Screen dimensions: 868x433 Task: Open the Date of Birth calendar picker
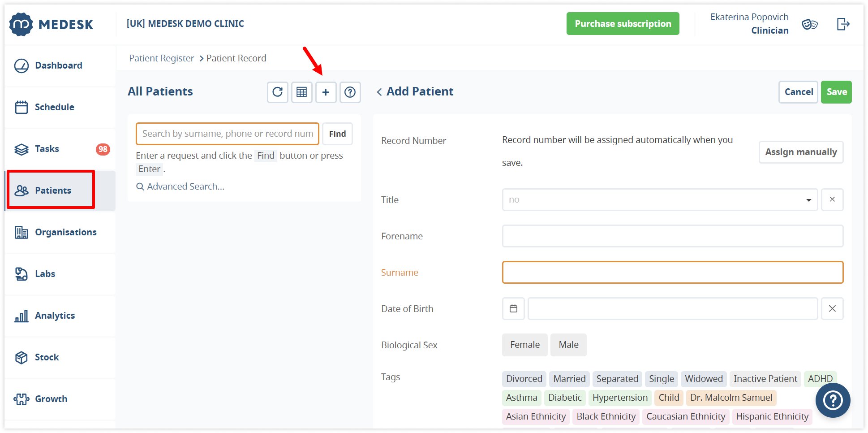[x=513, y=308]
